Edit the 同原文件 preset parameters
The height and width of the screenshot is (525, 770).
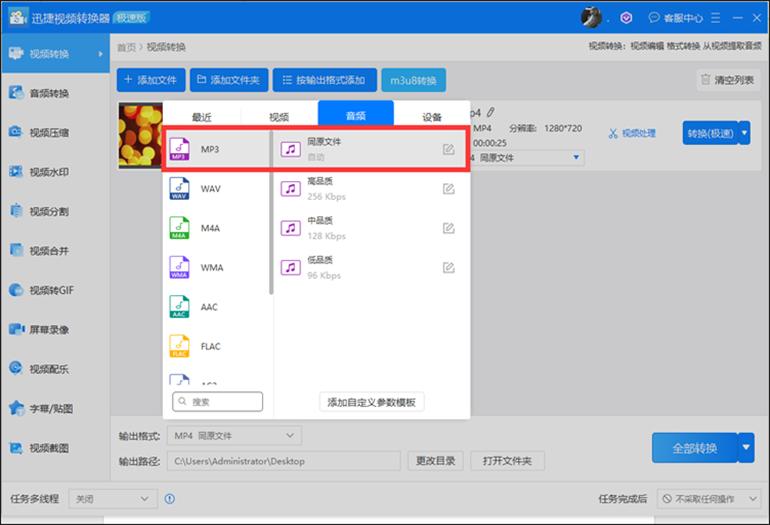[x=448, y=149]
